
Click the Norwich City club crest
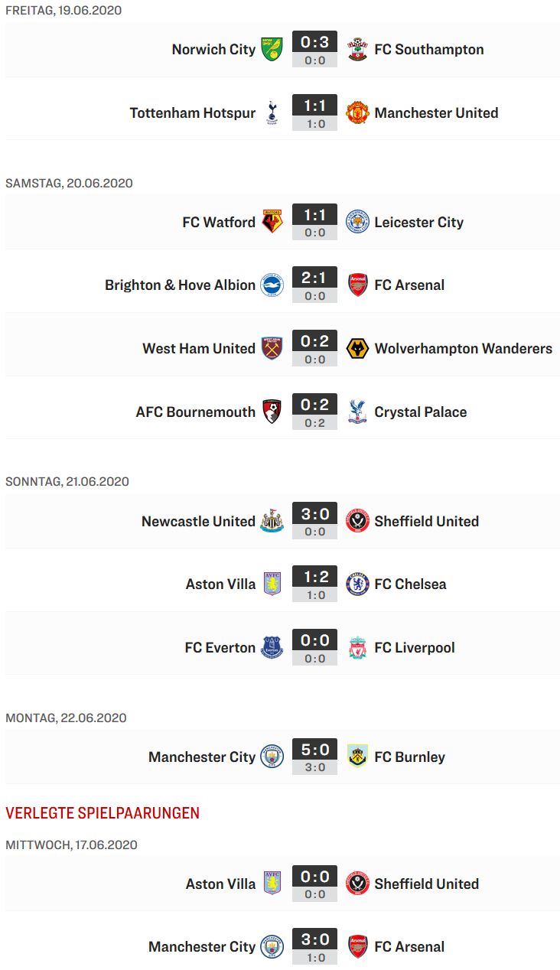pyautogui.click(x=272, y=50)
